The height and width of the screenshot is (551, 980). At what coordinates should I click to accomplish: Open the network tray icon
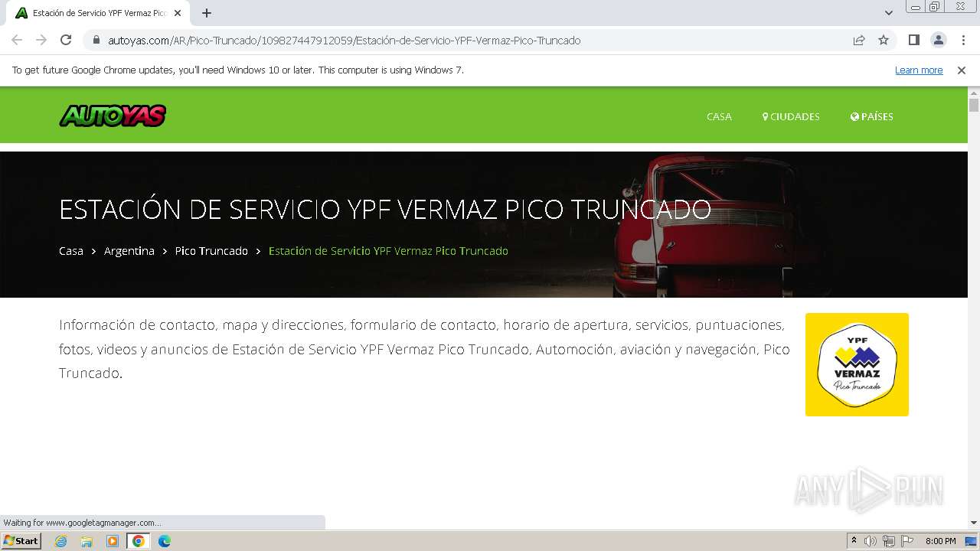coord(889,541)
